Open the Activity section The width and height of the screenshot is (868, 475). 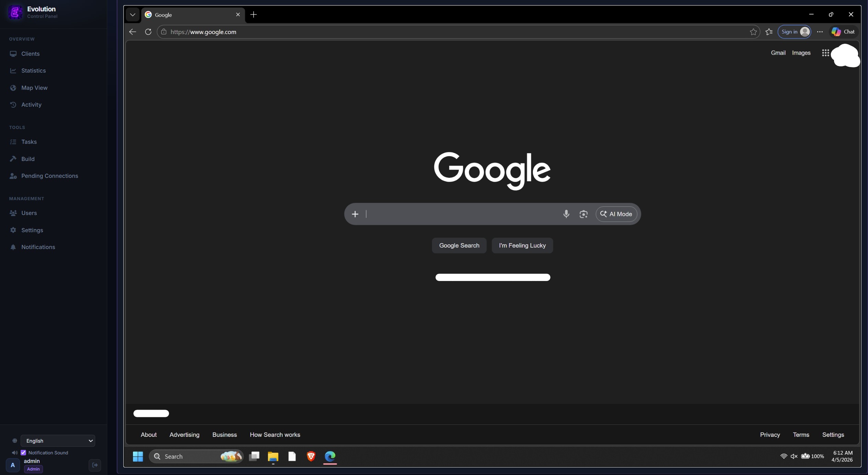point(31,105)
